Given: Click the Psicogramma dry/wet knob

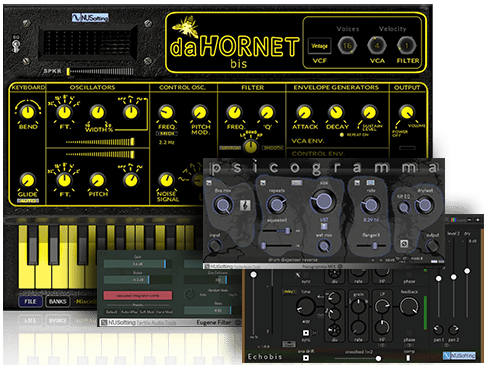Looking at the screenshot, I should point(424,205).
